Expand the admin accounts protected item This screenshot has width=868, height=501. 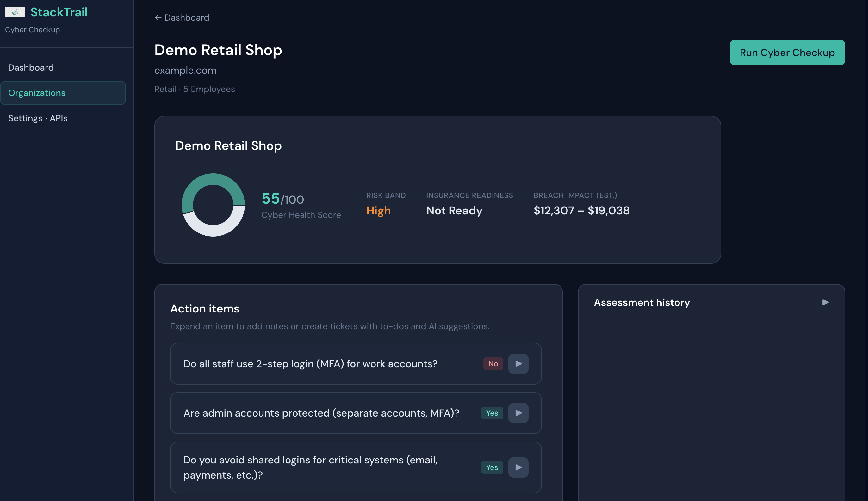[518, 413]
